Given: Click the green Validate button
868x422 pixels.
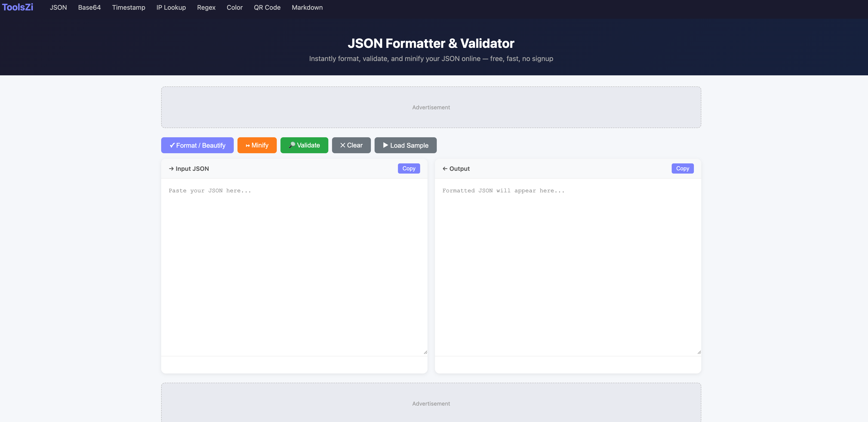Looking at the screenshot, I should coord(304,145).
